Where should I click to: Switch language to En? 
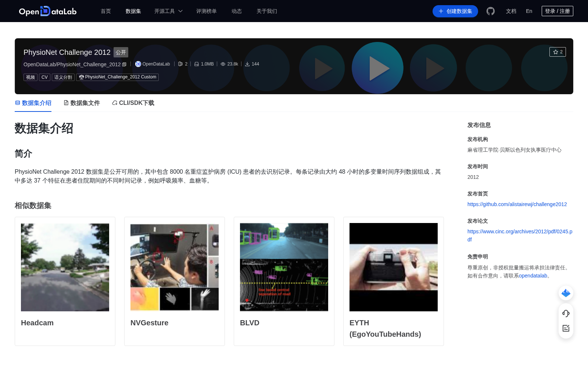(529, 11)
